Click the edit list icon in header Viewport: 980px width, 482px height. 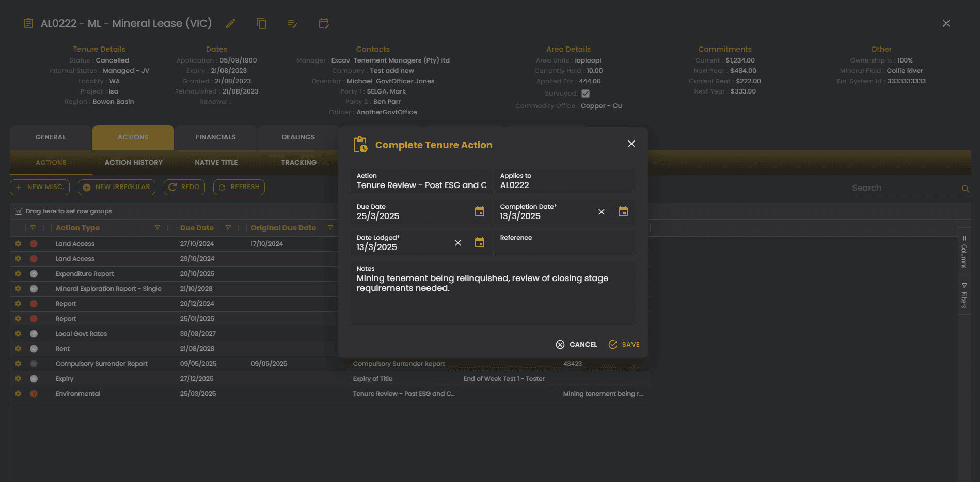point(293,23)
